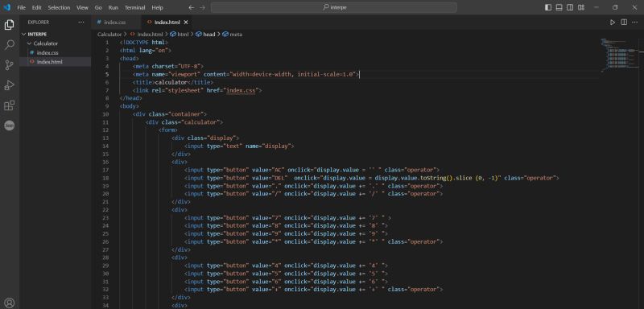Open the Search view in activity bar
Image resolution: width=644 pixels, height=309 pixels.
9,45
